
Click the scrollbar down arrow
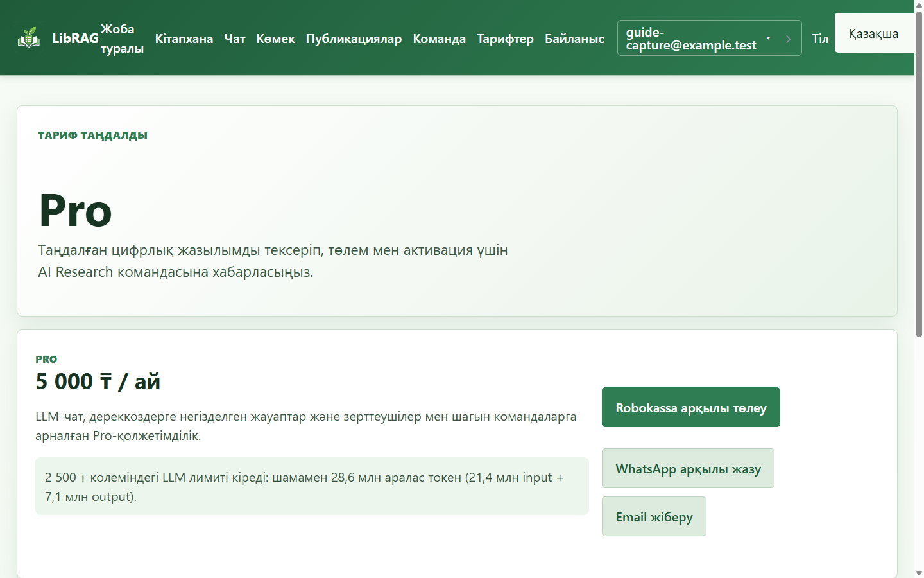(x=919, y=573)
